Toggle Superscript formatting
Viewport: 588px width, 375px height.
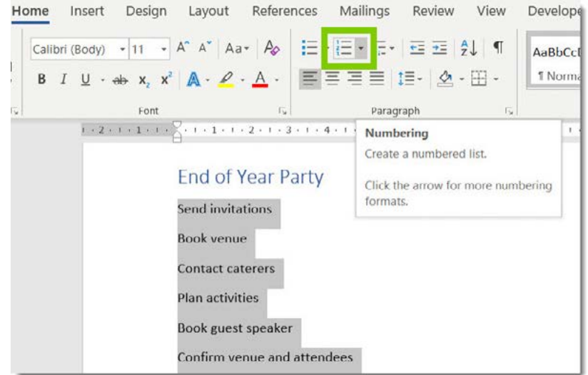click(166, 78)
